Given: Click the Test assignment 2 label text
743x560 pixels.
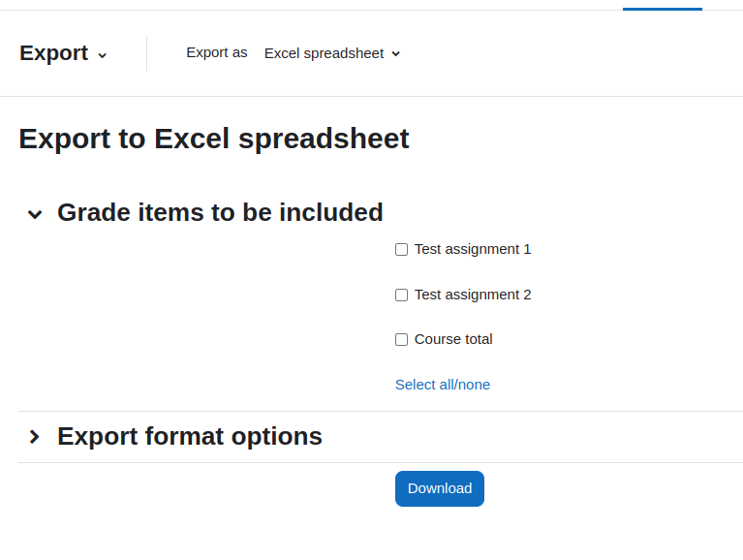Looking at the screenshot, I should pos(473,295).
